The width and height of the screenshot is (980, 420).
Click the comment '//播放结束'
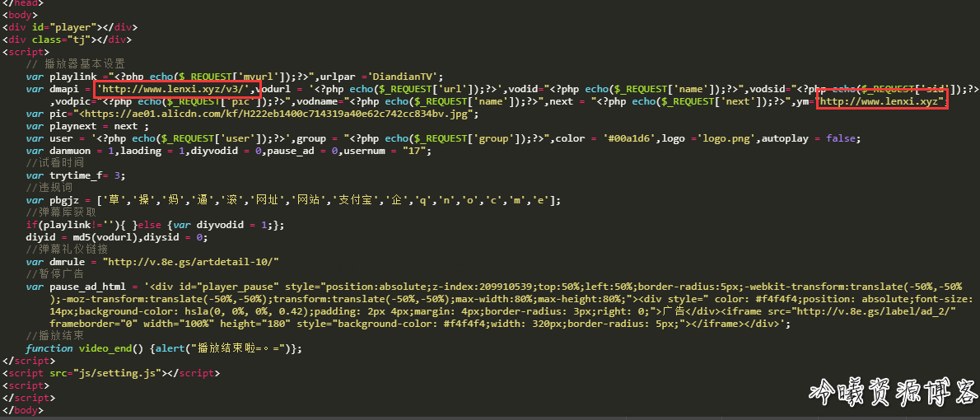coord(55,336)
